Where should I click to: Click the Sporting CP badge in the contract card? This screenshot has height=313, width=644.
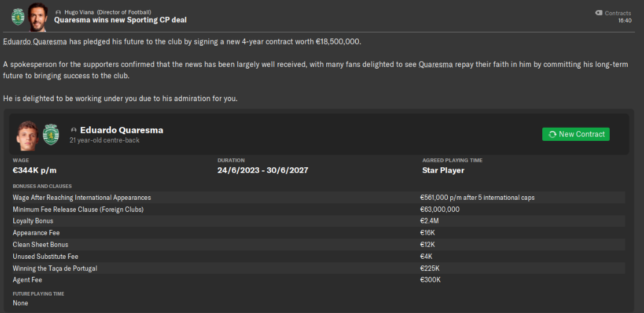[x=51, y=134]
